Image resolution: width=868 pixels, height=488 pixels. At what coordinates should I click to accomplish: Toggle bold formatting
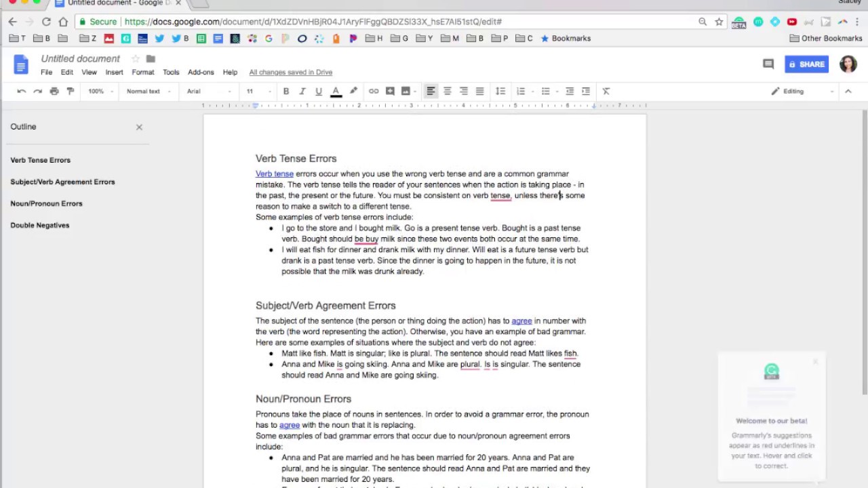pos(286,91)
